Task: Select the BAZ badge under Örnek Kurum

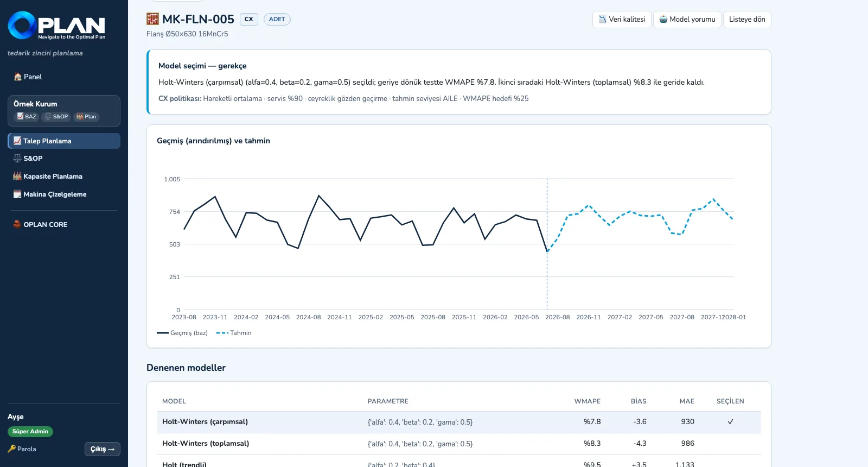Action: (x=26, y=116)
